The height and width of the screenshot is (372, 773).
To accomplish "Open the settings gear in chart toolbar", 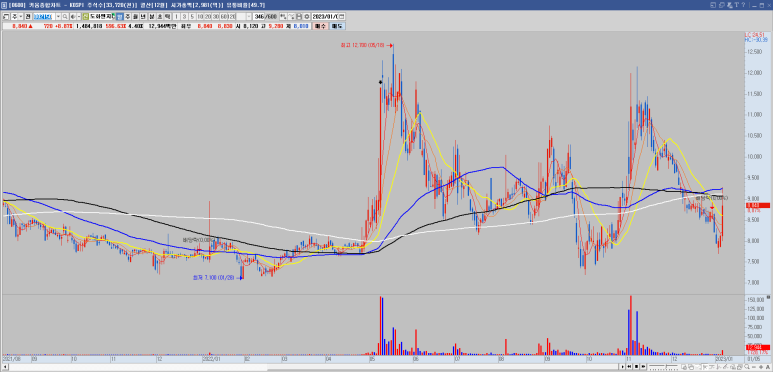I will [x=307, y=16].
